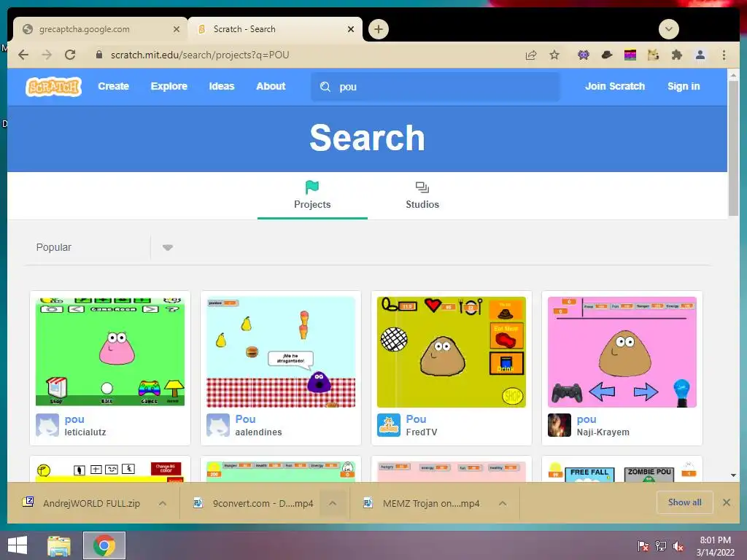
Task: Close the grecaptcha.google.com tab
Action: point(177,29)
